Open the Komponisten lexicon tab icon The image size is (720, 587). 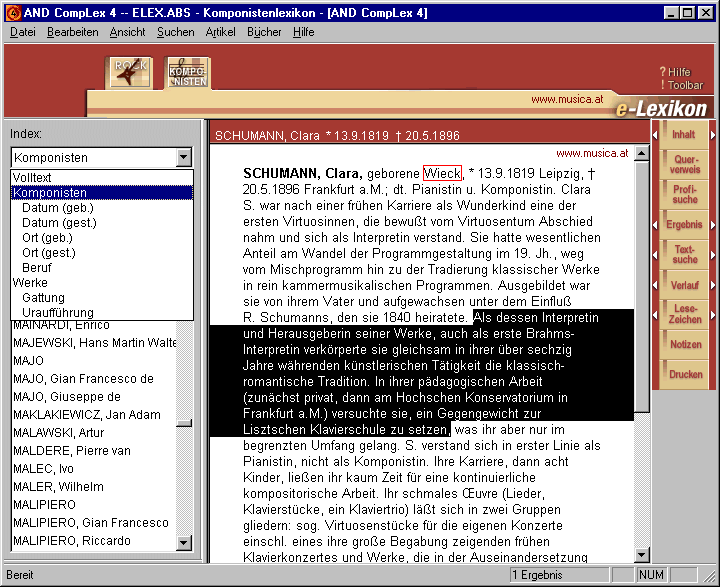pyautogui.click(x=187, y=72)
